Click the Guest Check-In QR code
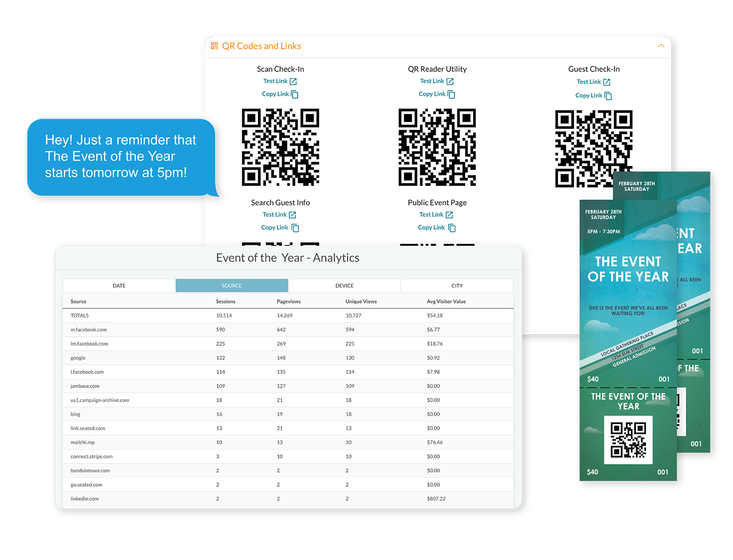 pyautogui.click(x=594, y=149)
